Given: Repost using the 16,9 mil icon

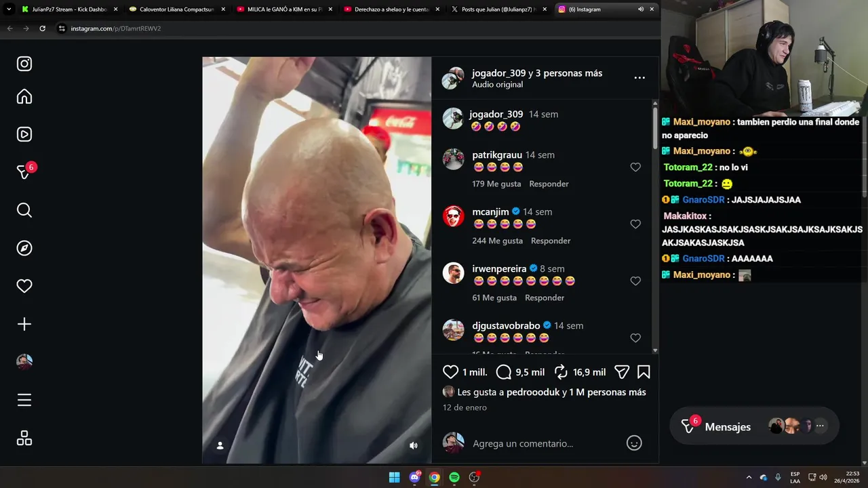Looking at the screenshot, I should coord(561,371).
